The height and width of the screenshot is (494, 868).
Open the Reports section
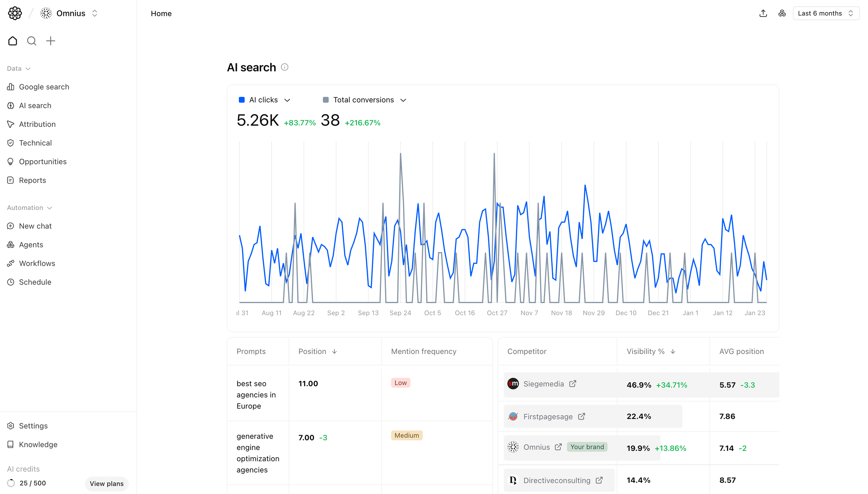coord(32,180)
